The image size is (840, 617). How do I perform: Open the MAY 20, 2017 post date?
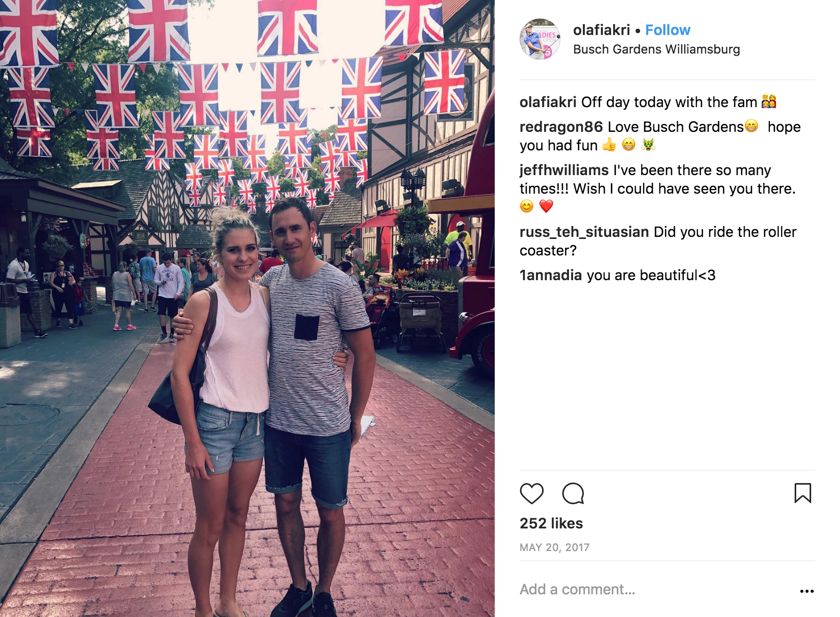coord(555,547)
